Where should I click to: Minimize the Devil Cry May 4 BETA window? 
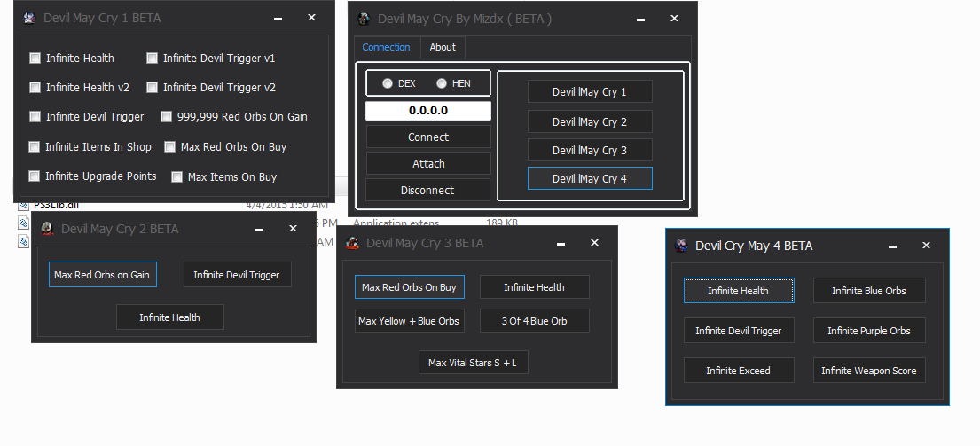pos(892,246)
